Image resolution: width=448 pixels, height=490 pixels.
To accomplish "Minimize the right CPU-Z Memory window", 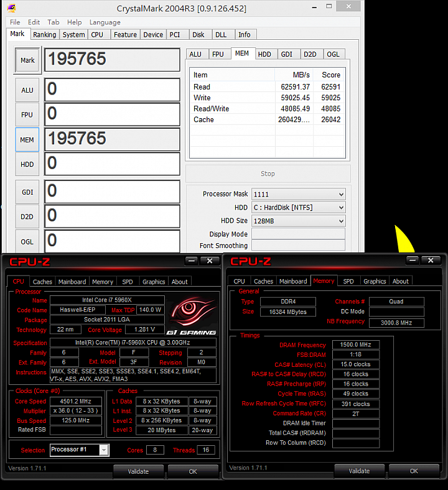I will click(413, 260).
